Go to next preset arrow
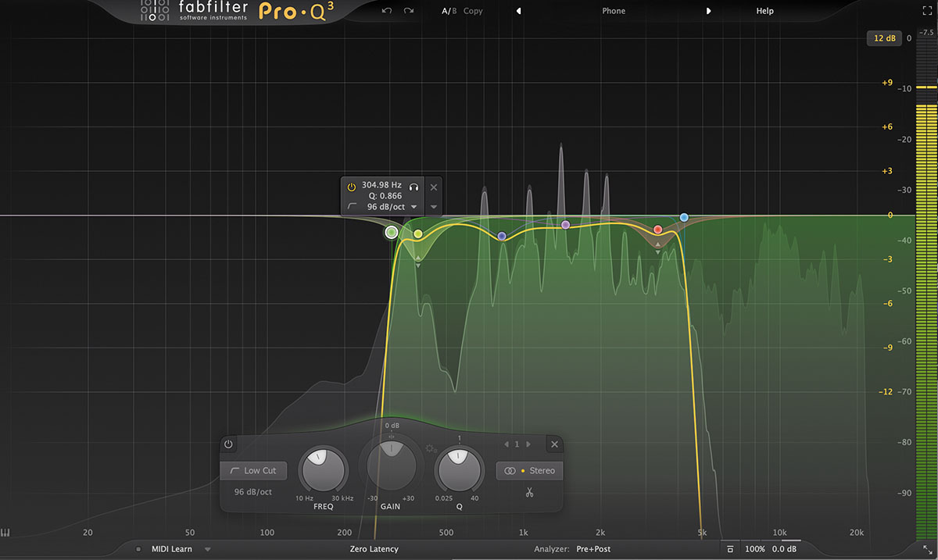This screenshot has width=938, height=560. click(x=709, y=11)
